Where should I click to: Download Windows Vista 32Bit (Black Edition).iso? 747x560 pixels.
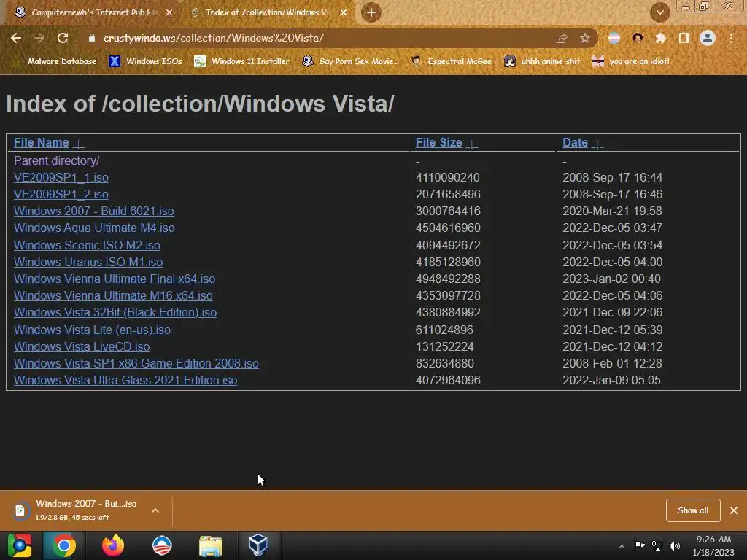tap(115, 312)
